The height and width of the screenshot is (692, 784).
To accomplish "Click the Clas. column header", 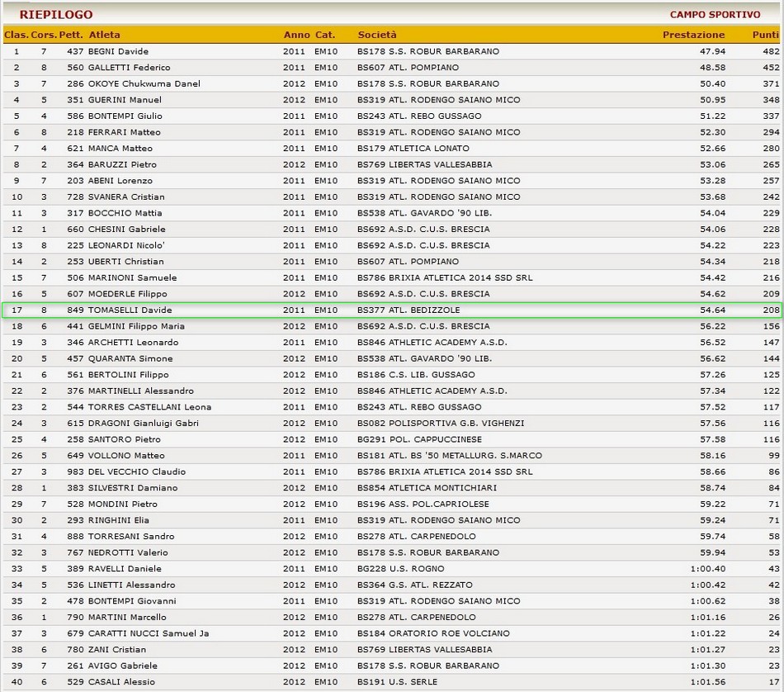I will pyautogui.click(x=17, y=35).
